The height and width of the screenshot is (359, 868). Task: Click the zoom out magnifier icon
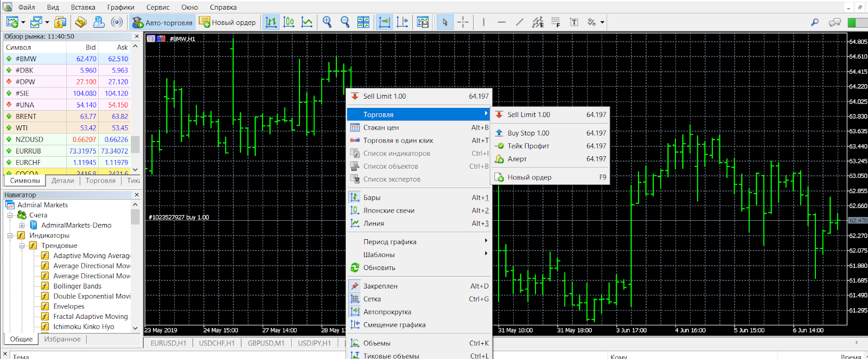345,22
